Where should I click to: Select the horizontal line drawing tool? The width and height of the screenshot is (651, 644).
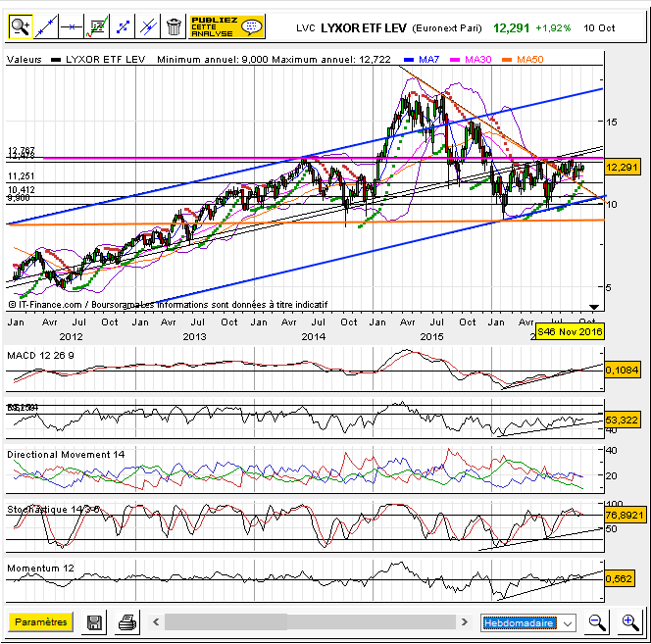72,26
